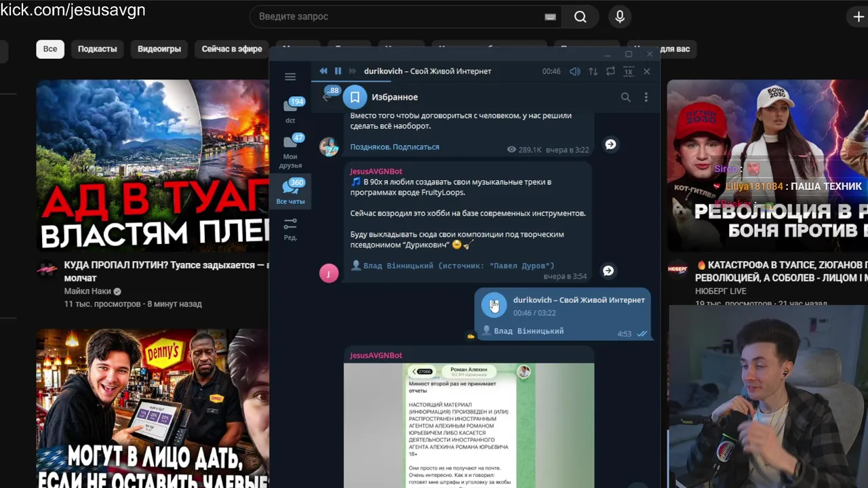Image resolution: width=868 pixels, height=488 pixels.
Task: Select the Видеоигры filter chip
Action: coord(159,49)
